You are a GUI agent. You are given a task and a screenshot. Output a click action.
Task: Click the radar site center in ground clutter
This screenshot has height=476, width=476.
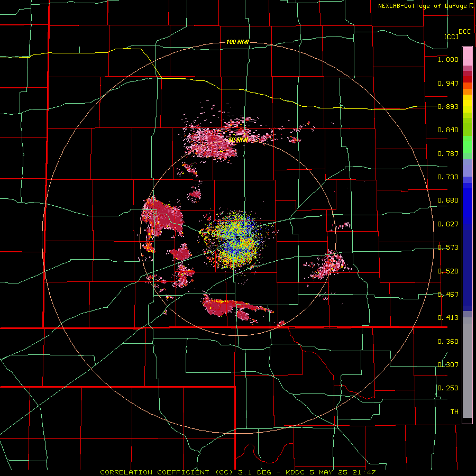(x=237, y=237)
